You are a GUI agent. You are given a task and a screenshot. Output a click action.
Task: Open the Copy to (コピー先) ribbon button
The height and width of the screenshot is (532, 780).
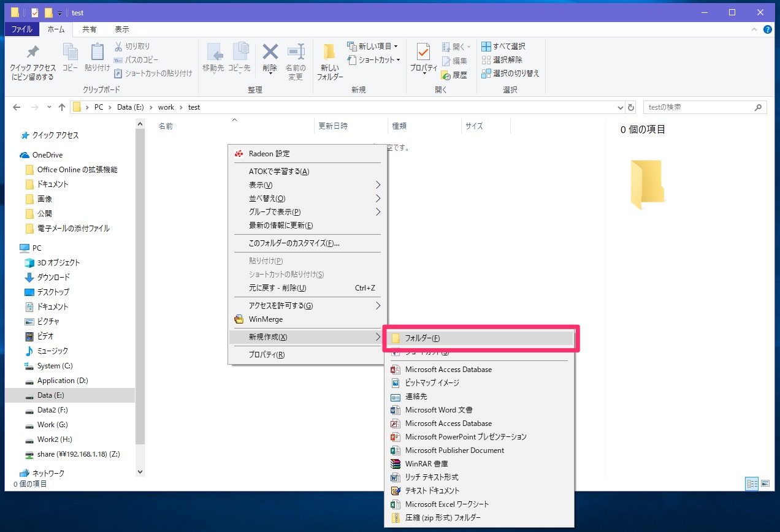(x=239, y=58)
